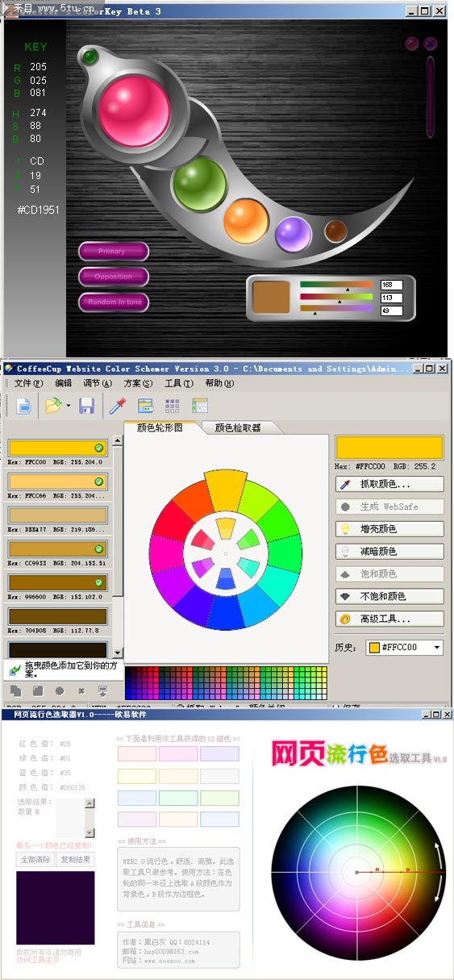Click the value field showing 168
The width and height of the screenshot is (454, 980).
[392, 285]
